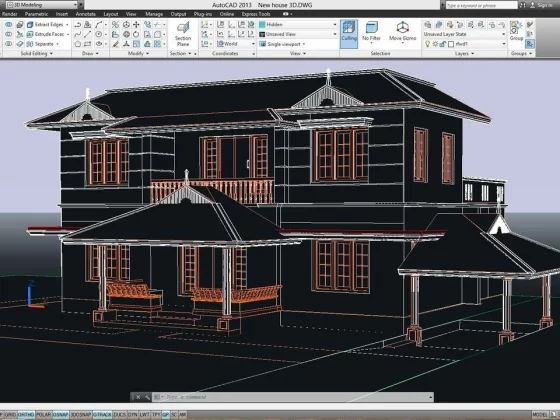
Task: Click the keyword search box
Action: pyautogui.click(x=481, y=5)
